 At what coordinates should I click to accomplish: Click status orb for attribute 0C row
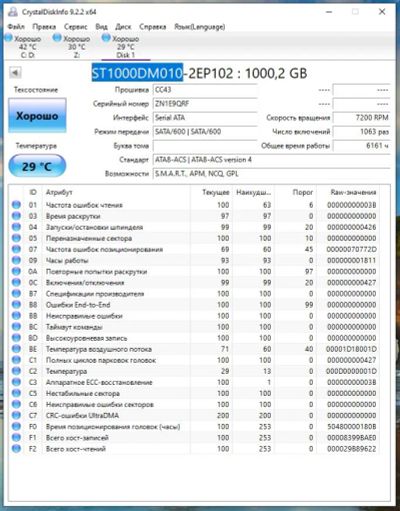coord(16,282)
